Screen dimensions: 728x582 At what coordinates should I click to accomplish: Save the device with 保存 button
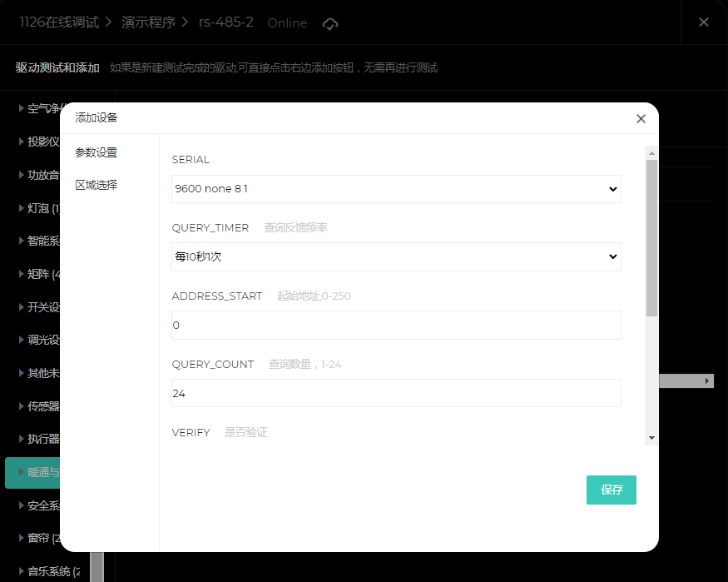[x=611, y=490]
